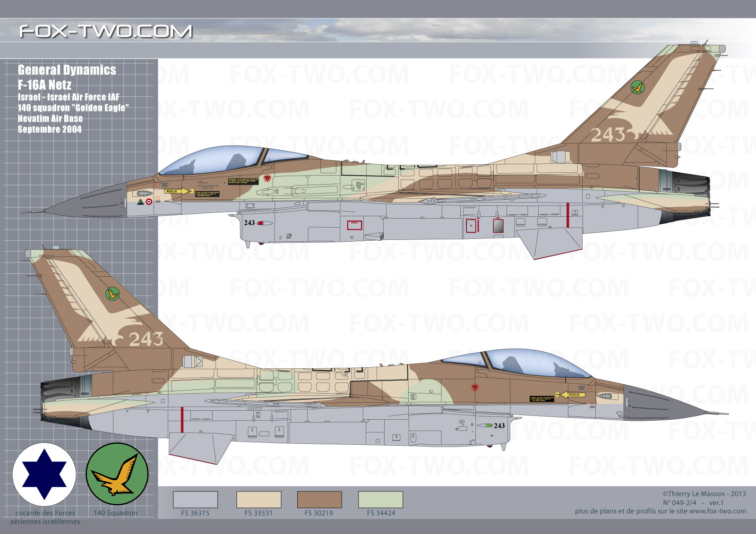Click the red triangle marking on upper fuselage
Screen dimensions: 756x534
[267, 178]
